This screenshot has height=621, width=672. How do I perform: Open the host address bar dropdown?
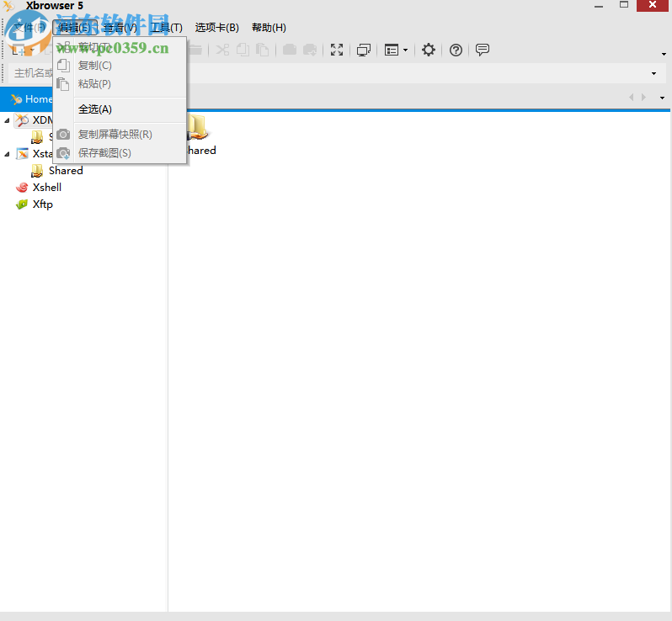pos(653,74)
